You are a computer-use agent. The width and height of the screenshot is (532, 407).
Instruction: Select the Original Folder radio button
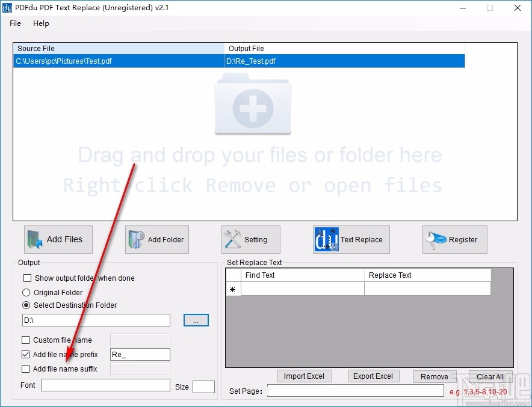click(26, 292)
